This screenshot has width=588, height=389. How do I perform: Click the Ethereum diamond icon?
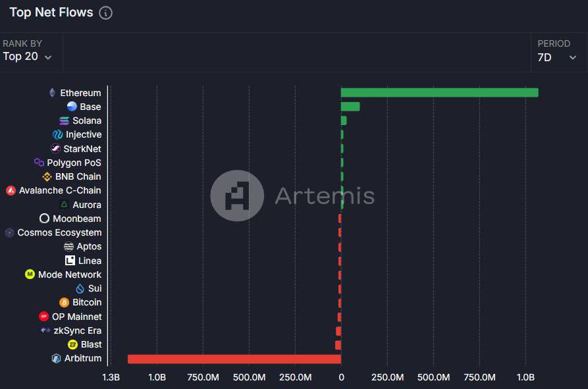pyautogui.click(x=52, y=93)
